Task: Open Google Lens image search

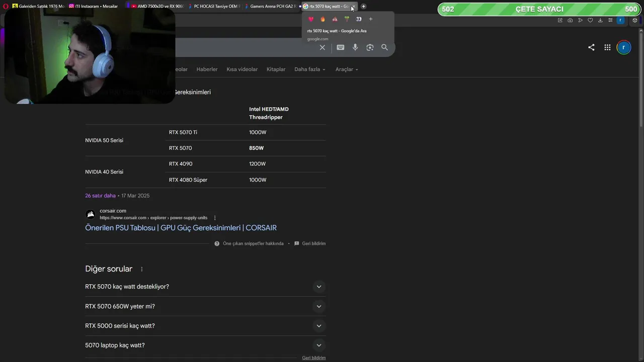Action: click(x=370, y=47)
